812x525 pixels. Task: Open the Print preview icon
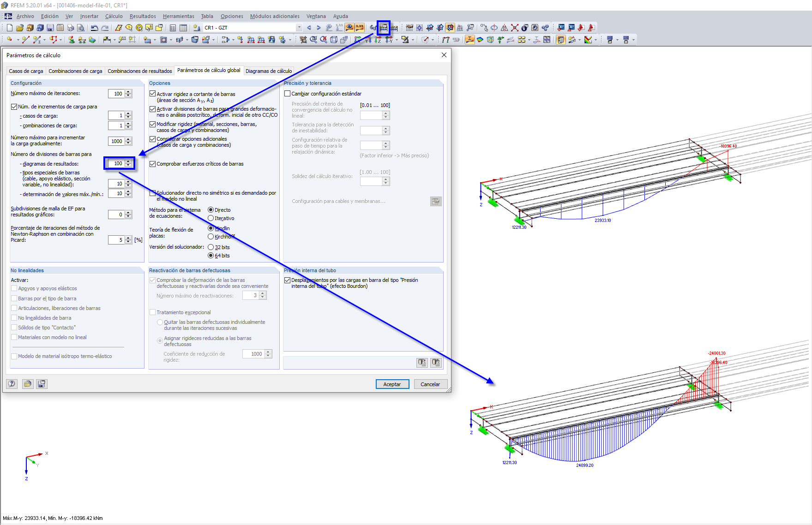tap(80, 28)
